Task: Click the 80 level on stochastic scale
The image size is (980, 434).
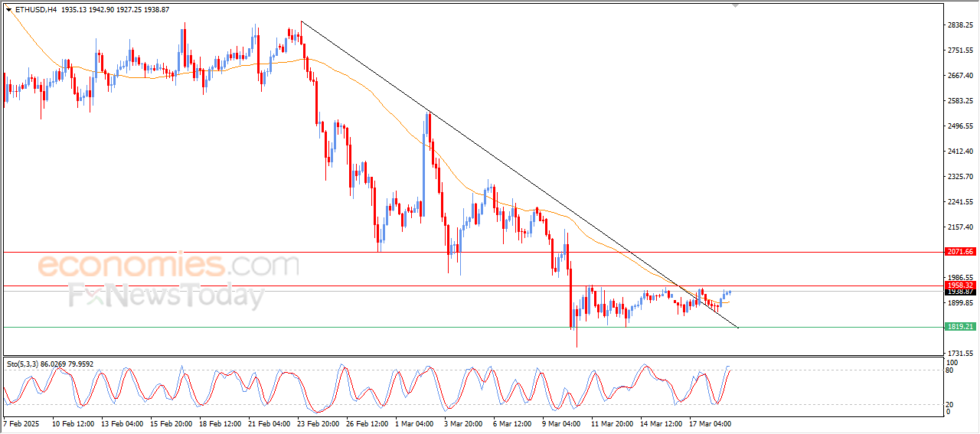Action: (950, 370)
